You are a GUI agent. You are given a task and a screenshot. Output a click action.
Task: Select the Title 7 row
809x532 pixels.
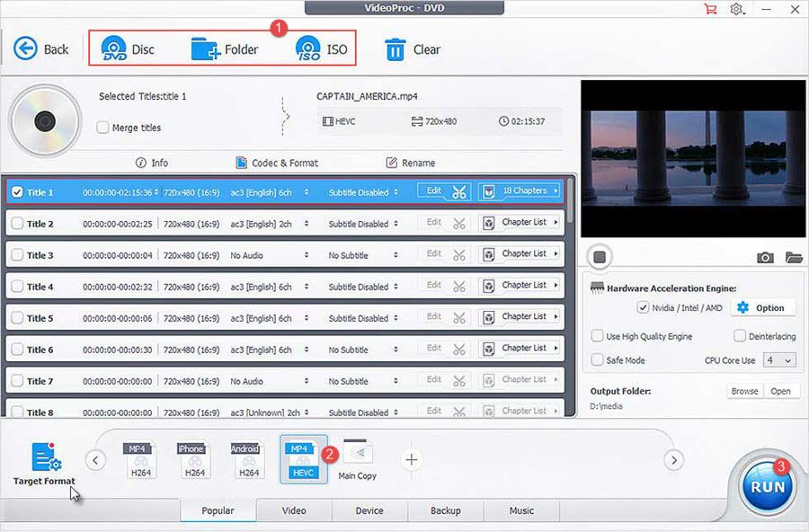(x=285, y=381)
